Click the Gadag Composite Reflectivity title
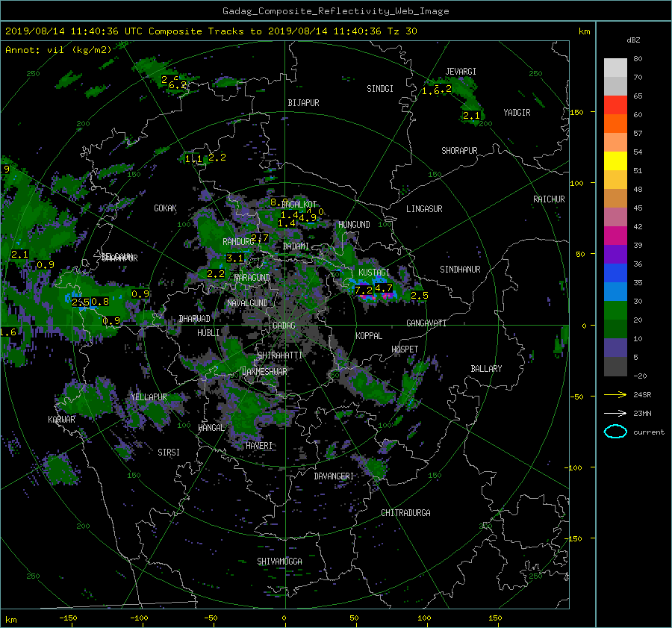 point(335,11)
